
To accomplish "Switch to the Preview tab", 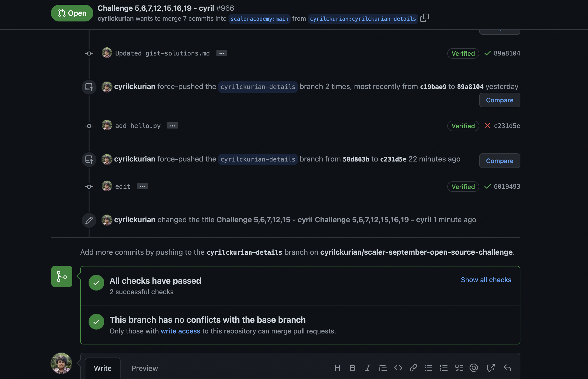I will 145,368.
